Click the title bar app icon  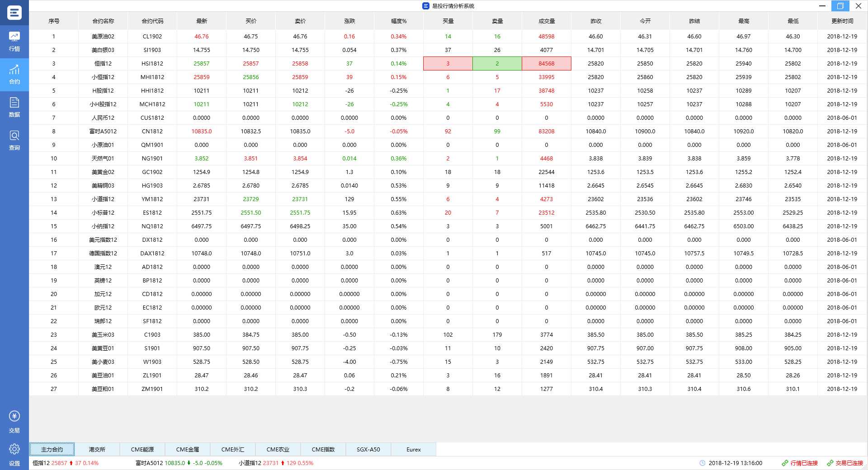click(x=425, y=6)
